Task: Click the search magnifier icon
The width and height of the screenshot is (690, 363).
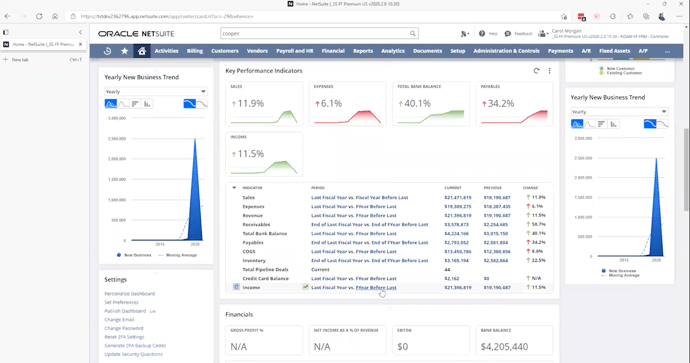Action: pyautogui.click(x=412, y=33)
